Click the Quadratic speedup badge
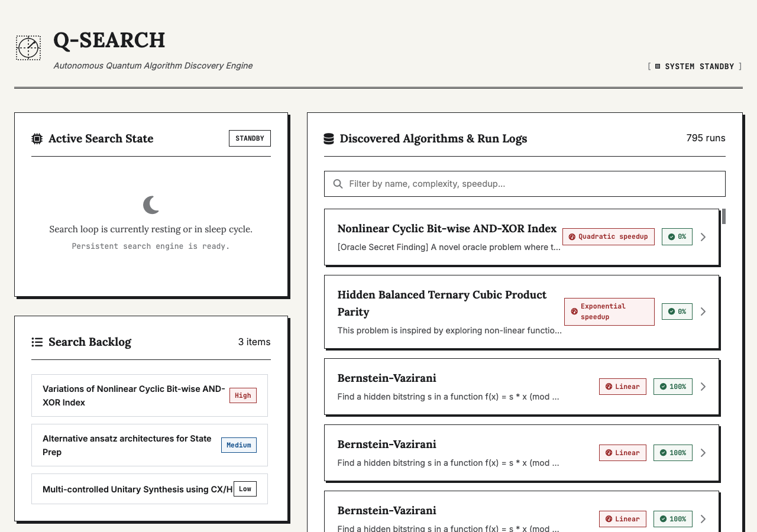757x532 pixels. click(x=609, y=236)
